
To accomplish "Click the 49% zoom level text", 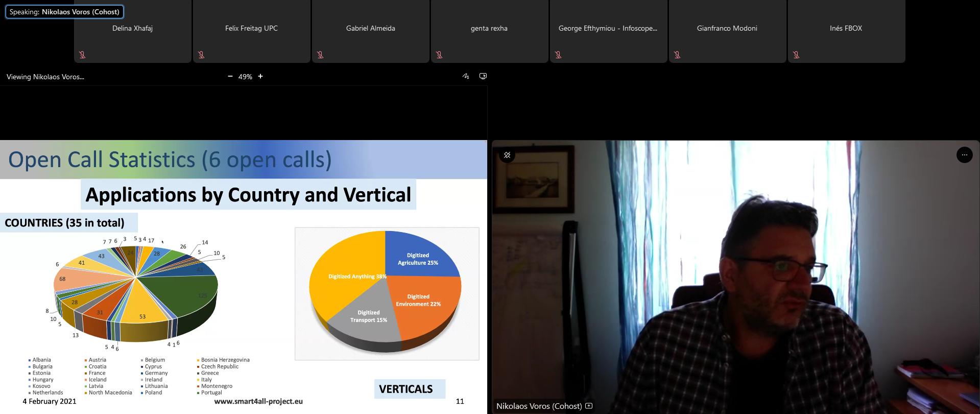I will (x=245, y=77).
